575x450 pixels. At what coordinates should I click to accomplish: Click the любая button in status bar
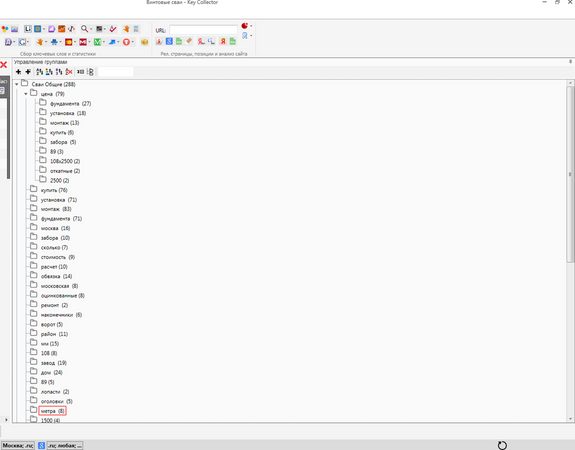(65, 446)
